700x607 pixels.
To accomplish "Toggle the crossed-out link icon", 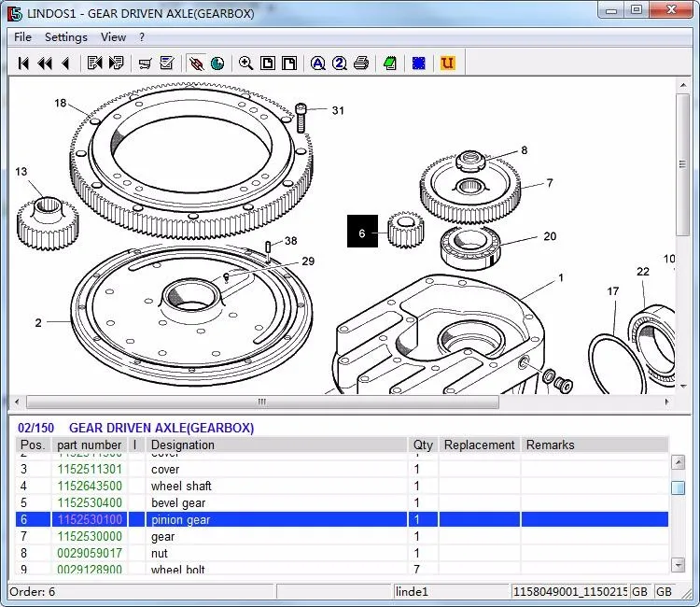I will tap(196, 63).
